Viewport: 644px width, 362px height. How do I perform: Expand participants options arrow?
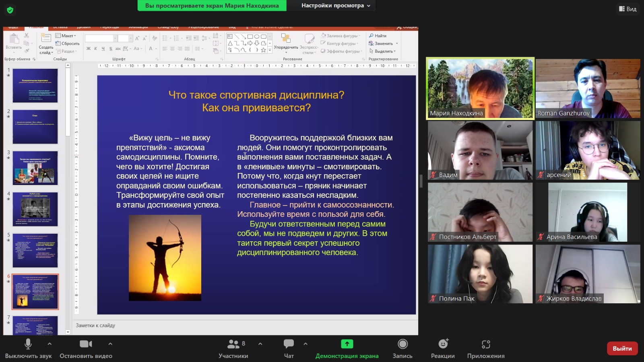click(260, 344)
